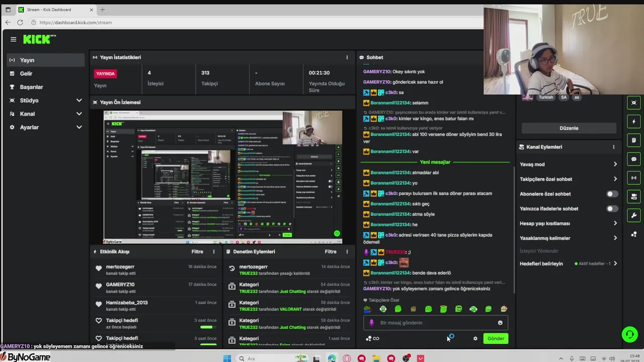The image size is (644, 362).
Task: Click the Düzenle button
Action: click(x=569, y=128)
